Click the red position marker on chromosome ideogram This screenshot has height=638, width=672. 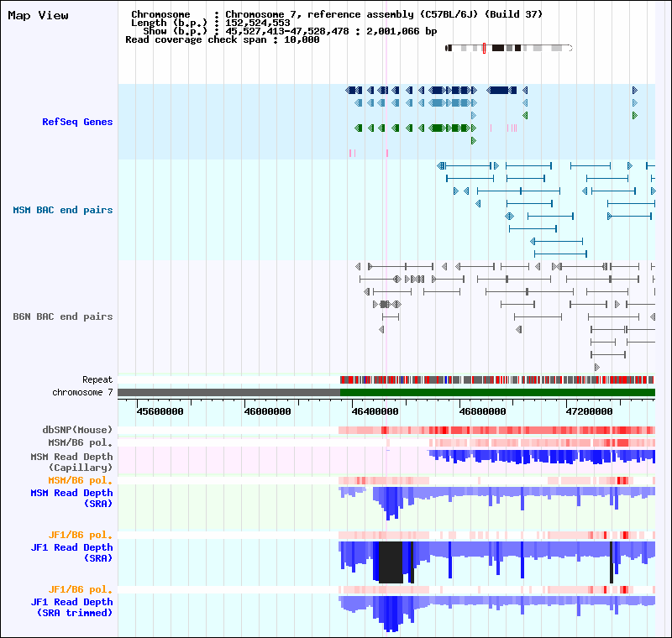click(x=485, y=48)
